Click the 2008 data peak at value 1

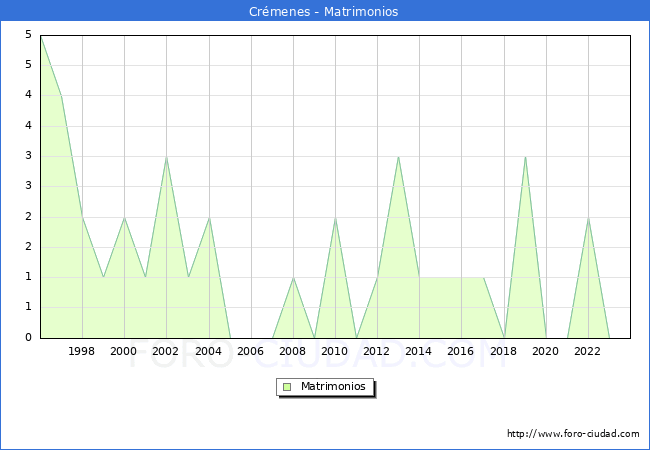pos(293,278)
